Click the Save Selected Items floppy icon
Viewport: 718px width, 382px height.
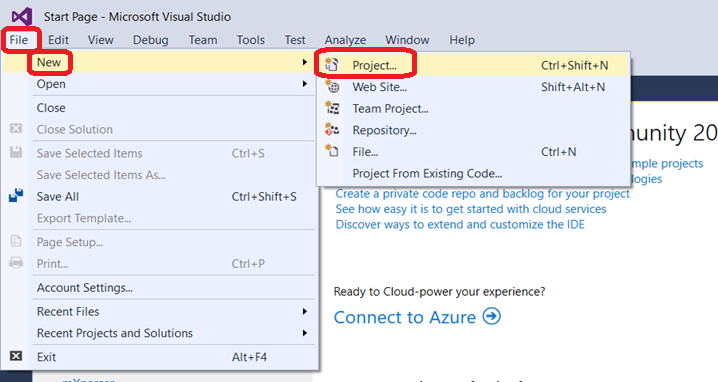(16, 152)
